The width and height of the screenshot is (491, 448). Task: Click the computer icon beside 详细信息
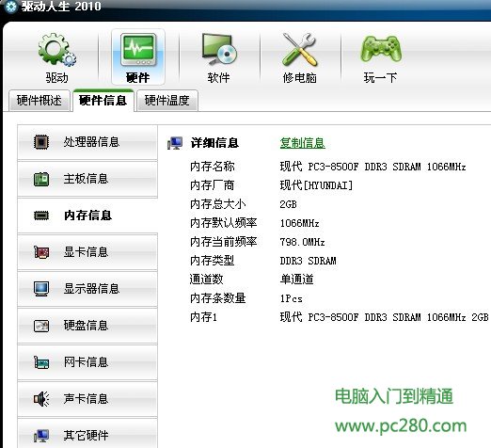click(x=175, y=143)
